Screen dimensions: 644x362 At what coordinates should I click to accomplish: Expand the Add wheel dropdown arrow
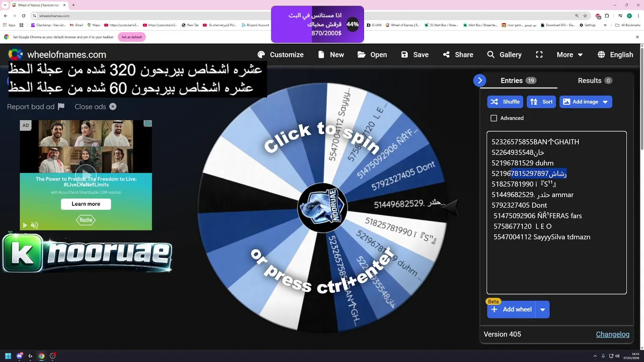(543, 310)
